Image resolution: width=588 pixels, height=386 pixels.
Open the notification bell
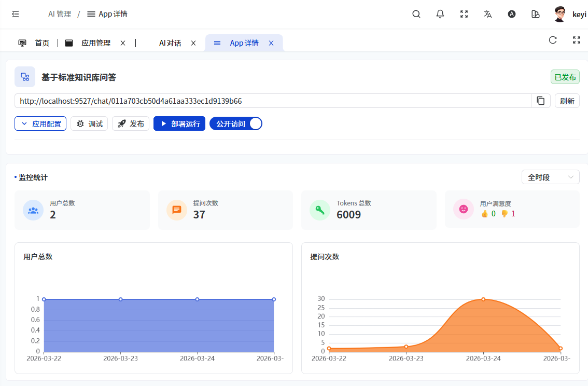click(440, 14)
